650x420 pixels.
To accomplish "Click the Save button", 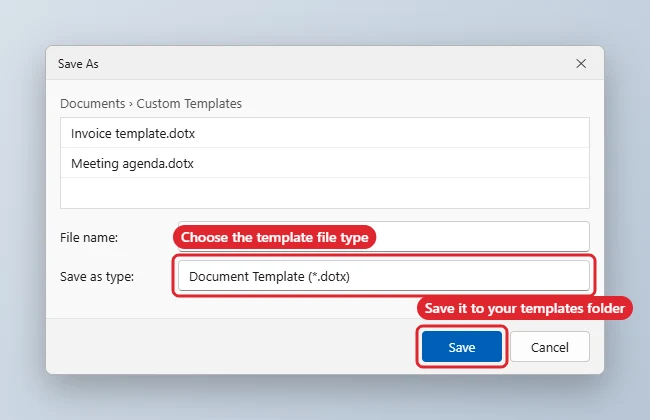I will click(462, 347).
